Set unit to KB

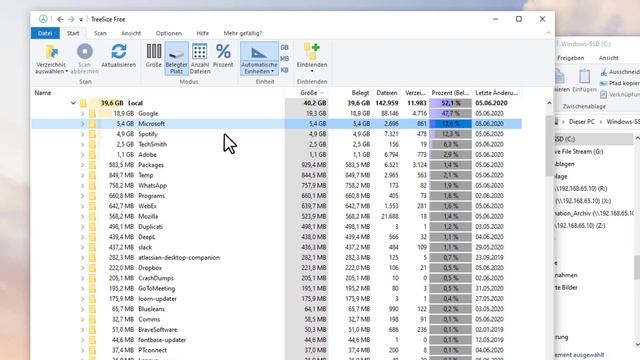(284, 70)
